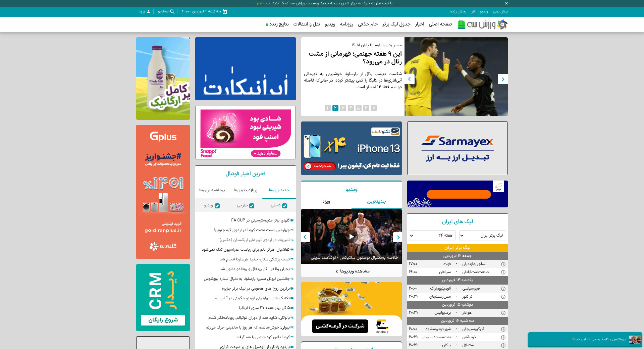
Task: Open news 'بحران واقعی؛ کار پرتغال و رونالدو دشوار شد'
Action: tap(255, 269)
